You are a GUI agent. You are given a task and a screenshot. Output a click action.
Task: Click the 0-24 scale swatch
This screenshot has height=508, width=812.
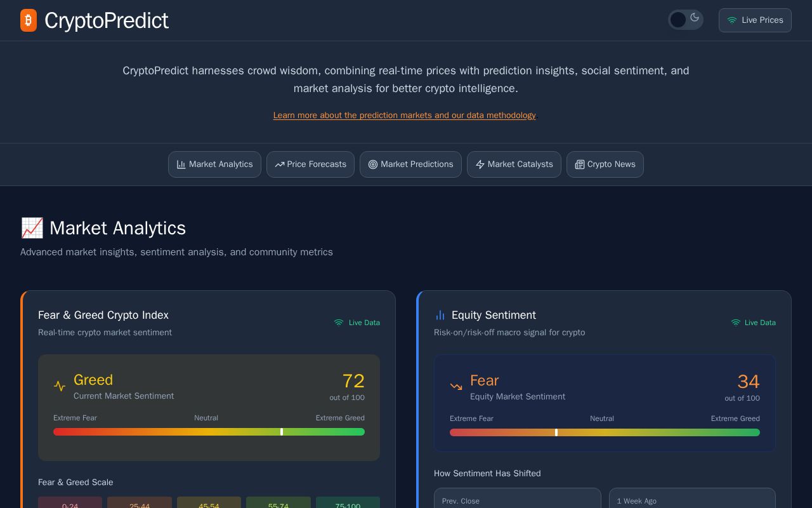point(70,502)
